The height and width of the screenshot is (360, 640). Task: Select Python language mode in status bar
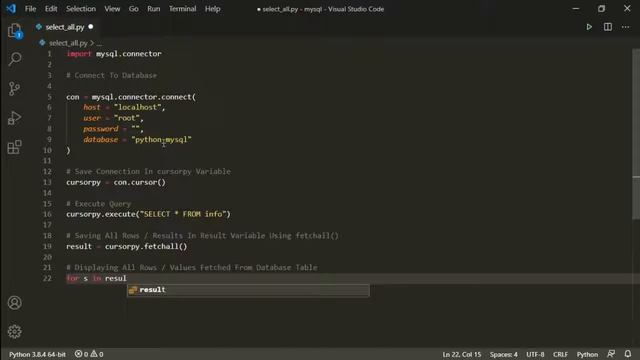pos(587,354)
